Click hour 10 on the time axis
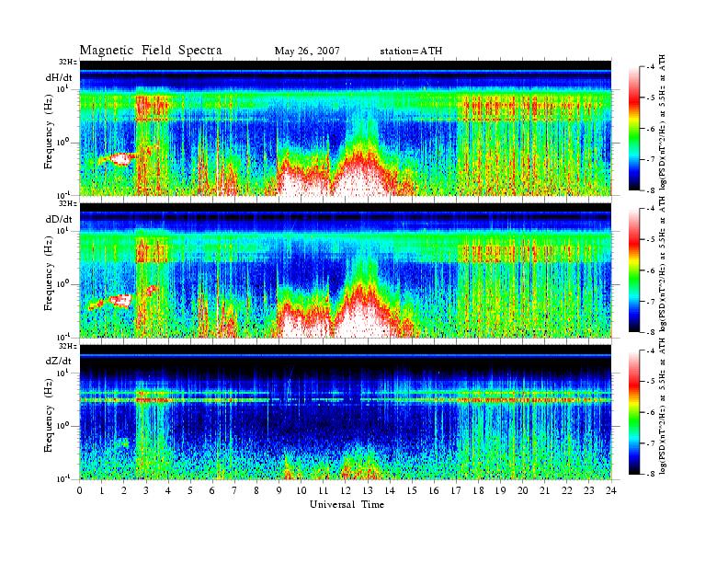The height and width of the screenshot is (563, 728). click(301, 491)
